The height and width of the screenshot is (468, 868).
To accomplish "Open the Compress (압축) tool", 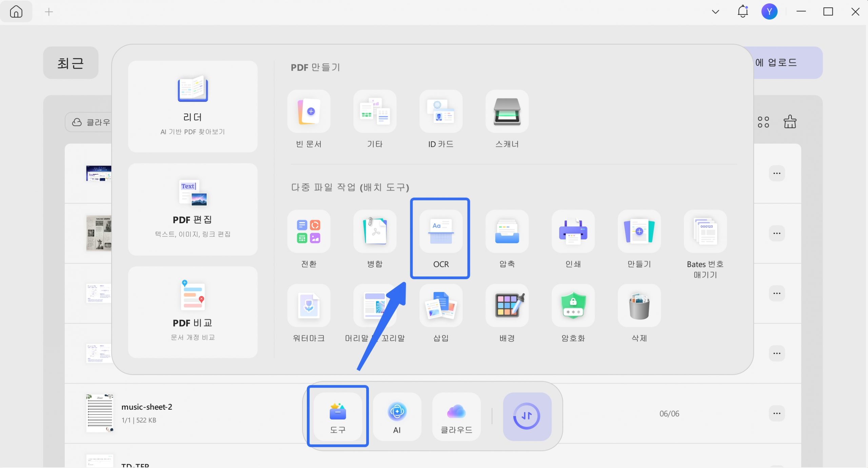I will pyautogui.click(x=507, y=232).
